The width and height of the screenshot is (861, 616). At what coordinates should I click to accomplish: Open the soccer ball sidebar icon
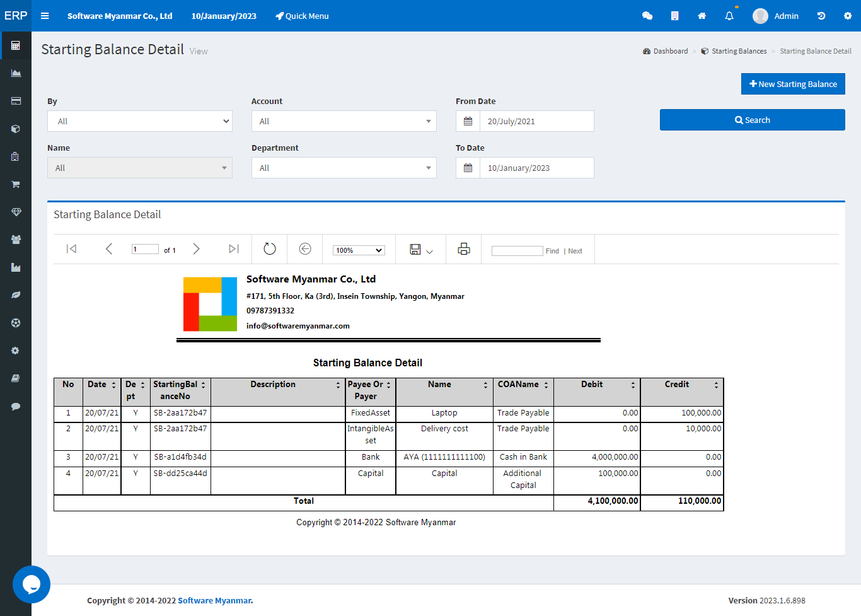pyautogui.click(x=16, y=323)
